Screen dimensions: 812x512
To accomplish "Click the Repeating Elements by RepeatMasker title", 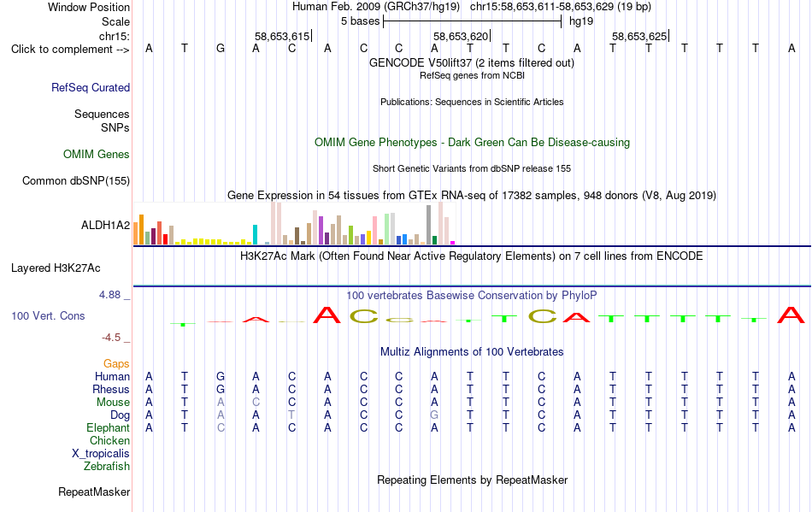I will 473,480.
